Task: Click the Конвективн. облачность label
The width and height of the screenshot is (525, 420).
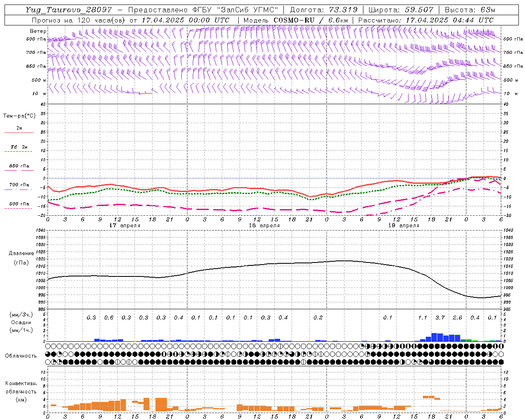Action: (21, 388)
